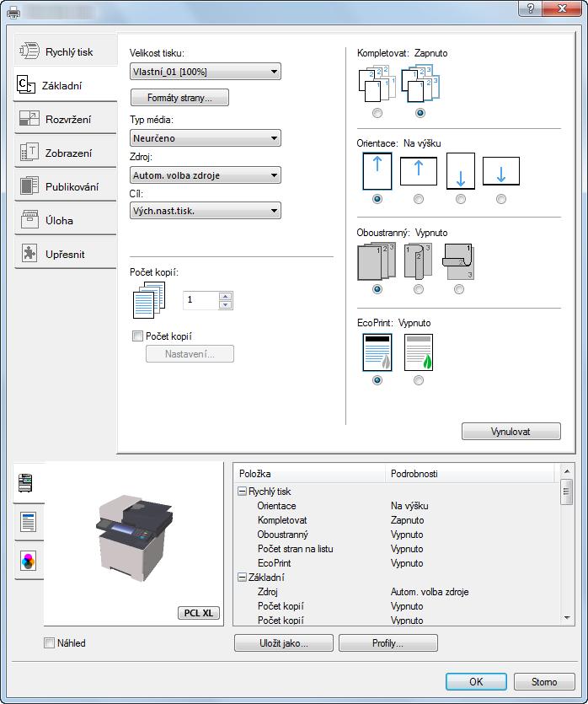Open the Velikost tisku dropdown
The width and height of the screenshot is (588, 704).
(x=206, y=72)
